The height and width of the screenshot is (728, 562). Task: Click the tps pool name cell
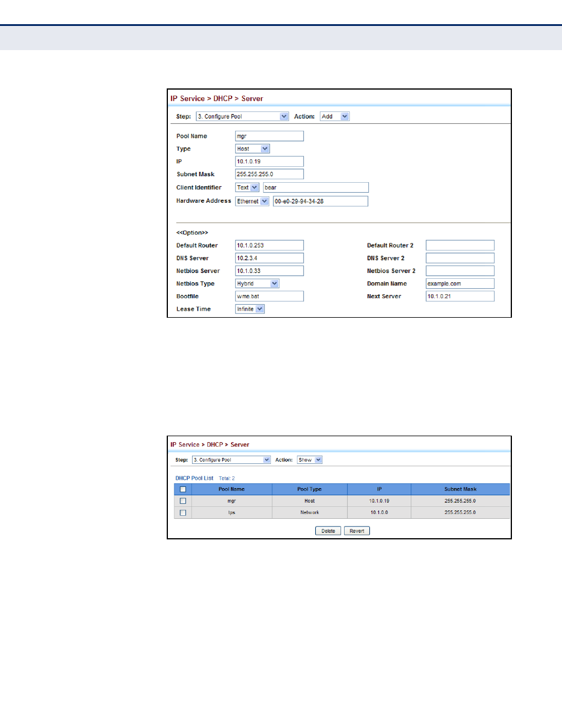click(232, 513)
